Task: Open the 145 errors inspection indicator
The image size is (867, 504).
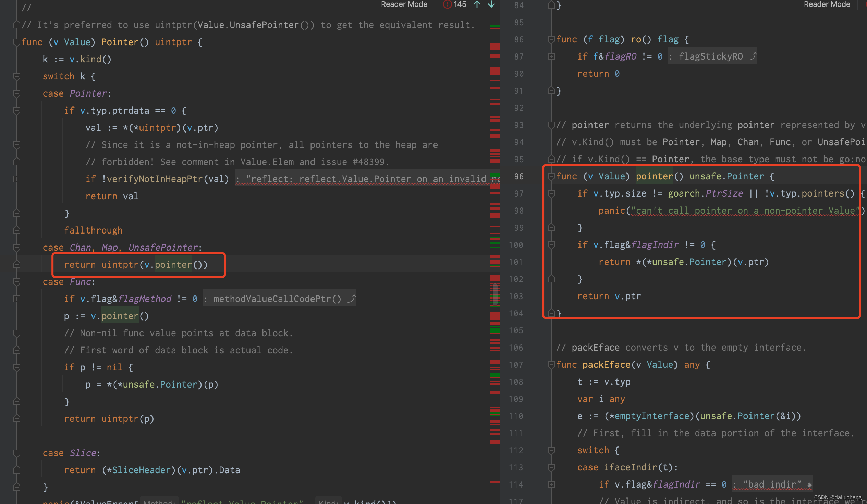Action: [455, 4]
